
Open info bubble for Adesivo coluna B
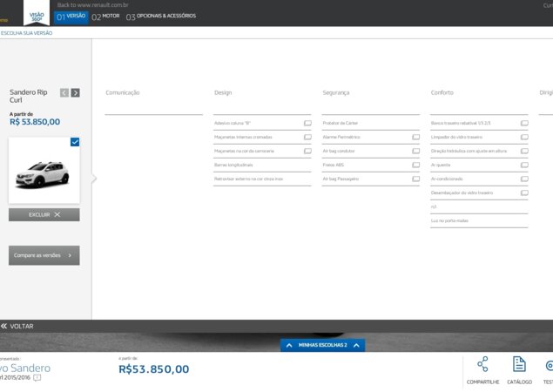click(307, 123)
